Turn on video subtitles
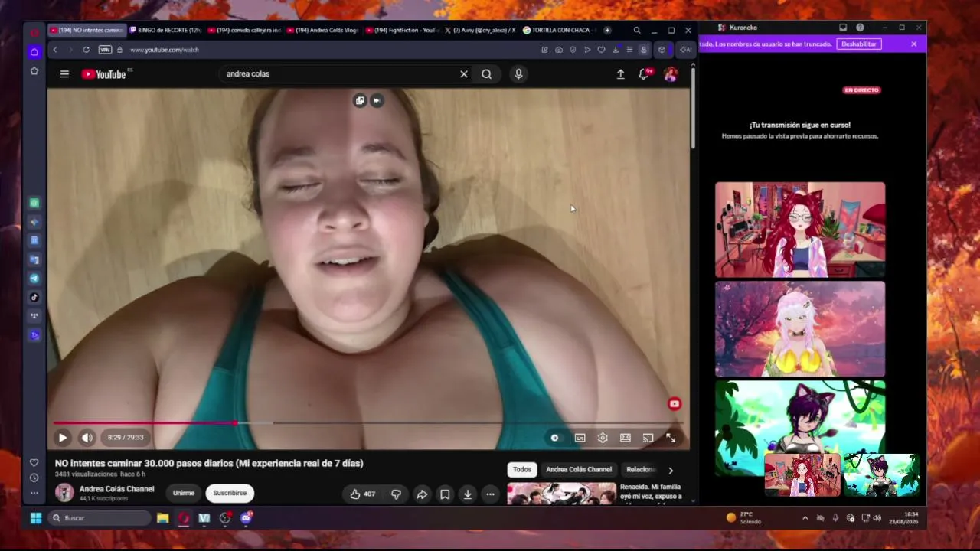This screenshot has width=980, height=551. click(580, 438)
